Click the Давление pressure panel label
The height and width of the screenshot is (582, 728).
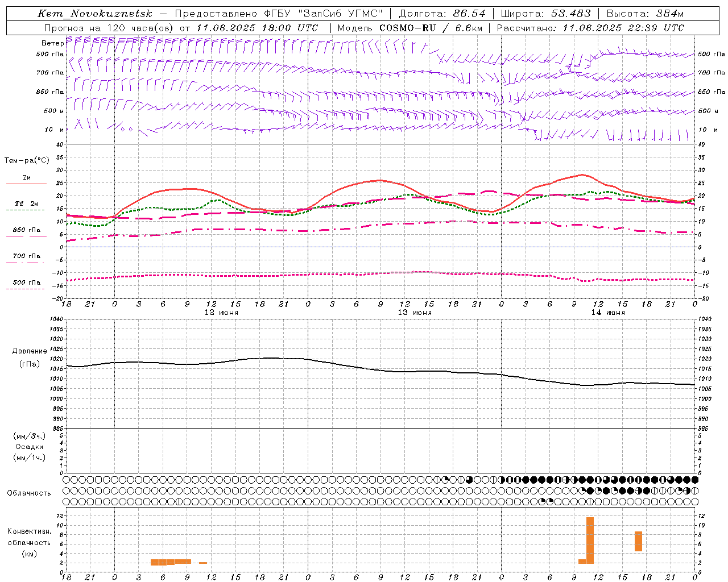(x=30, y=351)
